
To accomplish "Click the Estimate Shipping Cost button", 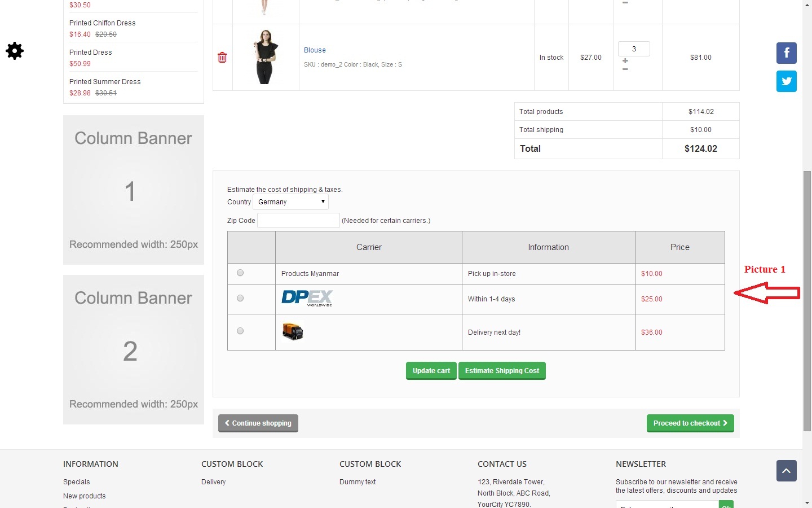I will [x=502, y=371].
